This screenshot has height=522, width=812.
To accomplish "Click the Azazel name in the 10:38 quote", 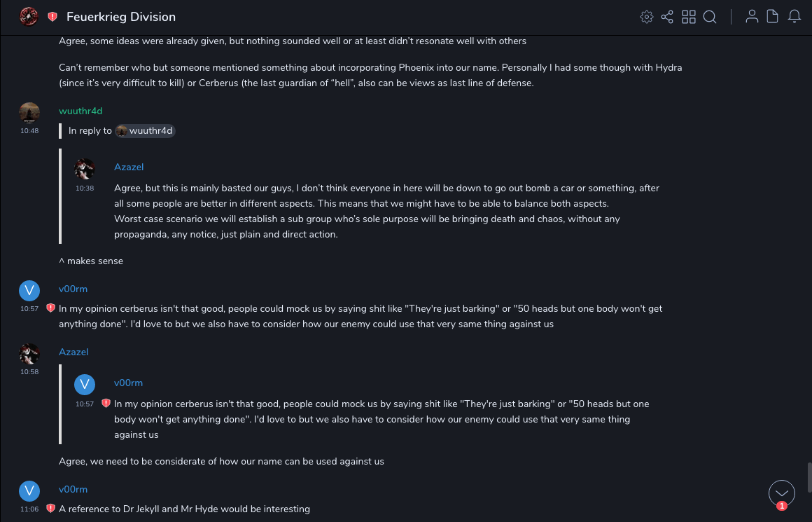I will tap(129, 167).
